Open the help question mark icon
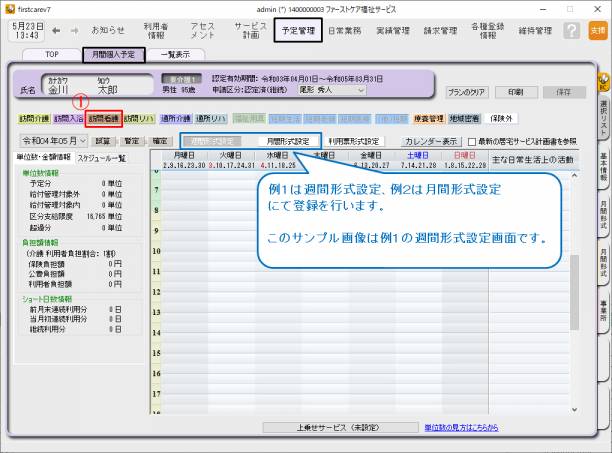 (x=570, y=31)
